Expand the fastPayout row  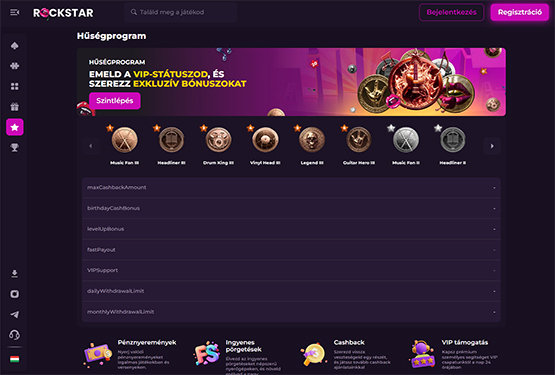(x=291, y=250)
